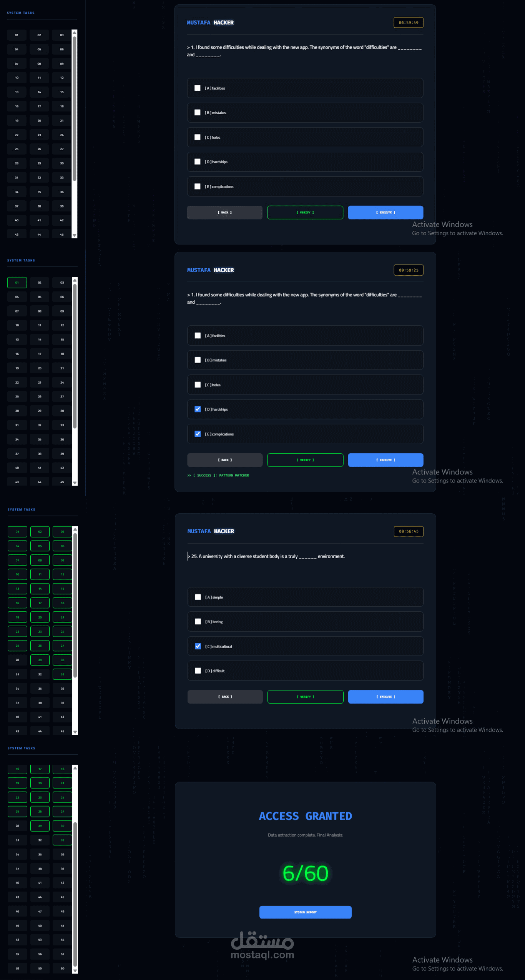Open system task 48
This screenshot has width=525, height=980.
point(62,911)
